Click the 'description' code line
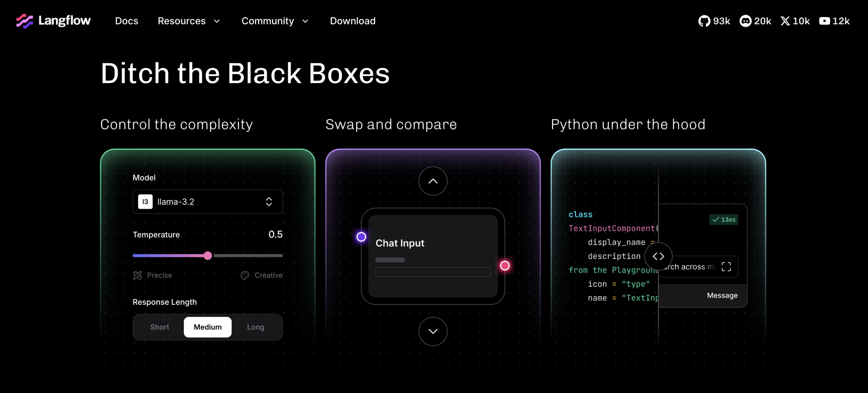Screen dimensions: 868x393 [614, 256]
